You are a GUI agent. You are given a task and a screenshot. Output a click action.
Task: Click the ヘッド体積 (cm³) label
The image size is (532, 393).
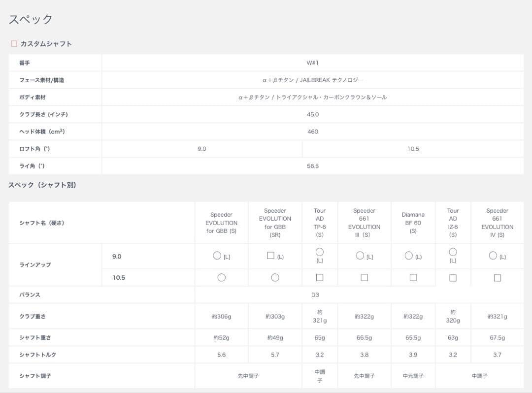(42, 131)
